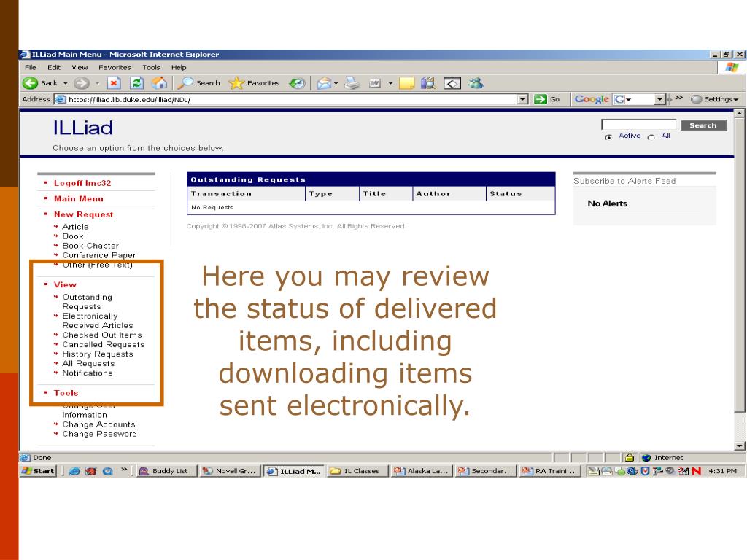This screenshot has width=747, height=560.
Task: Refresh the page with green arrows icon
Action: pos(136,83)
